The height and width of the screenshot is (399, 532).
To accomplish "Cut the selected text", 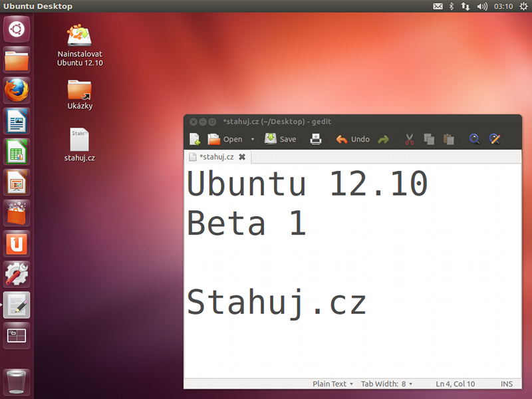I will click(410, 139).
